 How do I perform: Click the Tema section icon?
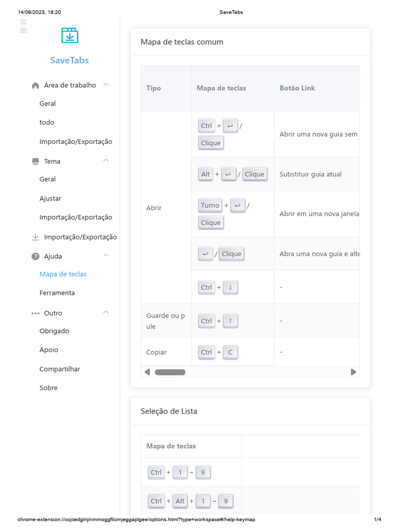tap(35, 161)
